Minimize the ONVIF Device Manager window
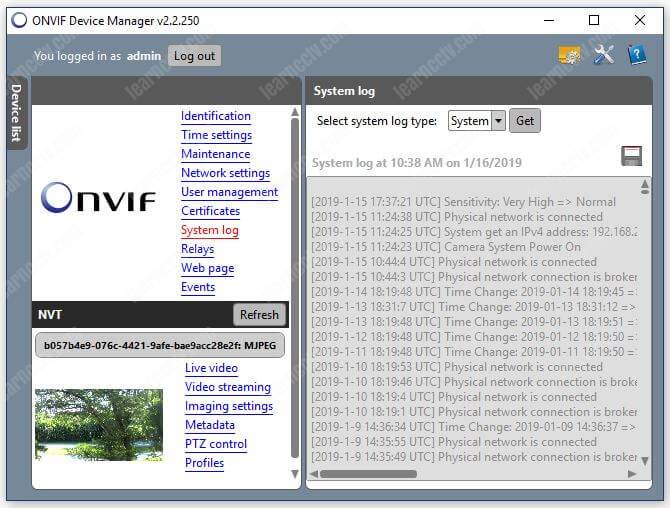The image size is (670, 508). 549,20
